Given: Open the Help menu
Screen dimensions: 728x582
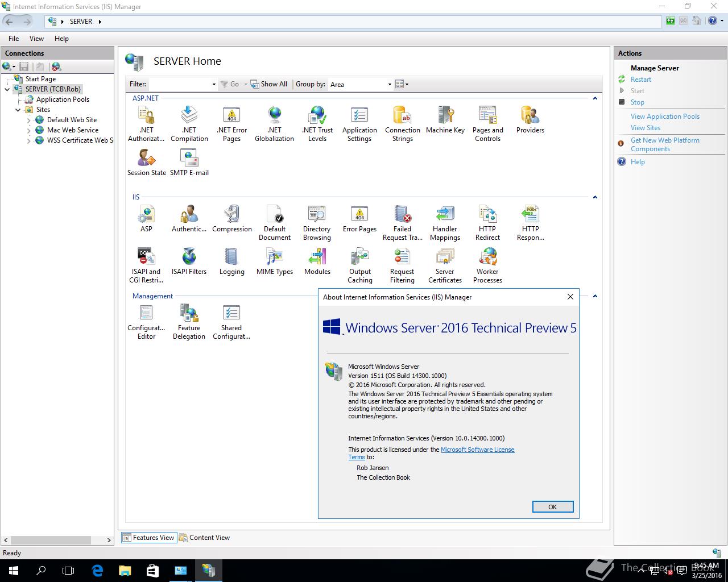Looking at the screenshot, I should [x=61, y=38].
